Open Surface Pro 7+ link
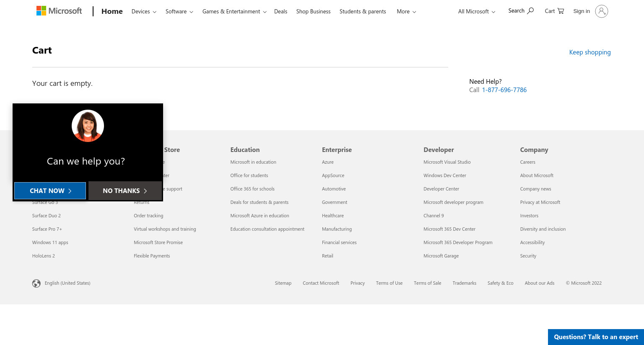This screenshot has height=345, width=644. 47,229
